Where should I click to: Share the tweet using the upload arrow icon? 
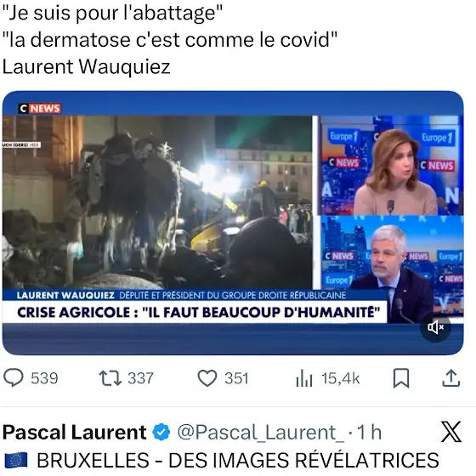[x=451, y=378]
